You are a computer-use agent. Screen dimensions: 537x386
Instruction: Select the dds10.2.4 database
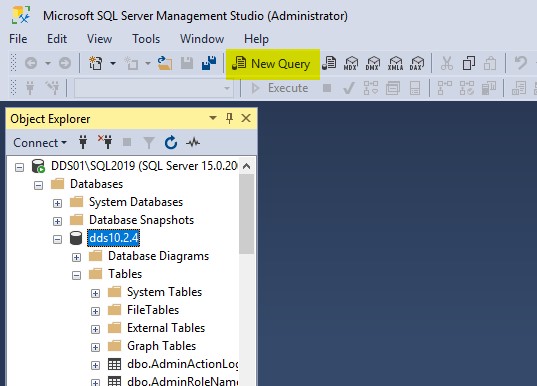113,238
